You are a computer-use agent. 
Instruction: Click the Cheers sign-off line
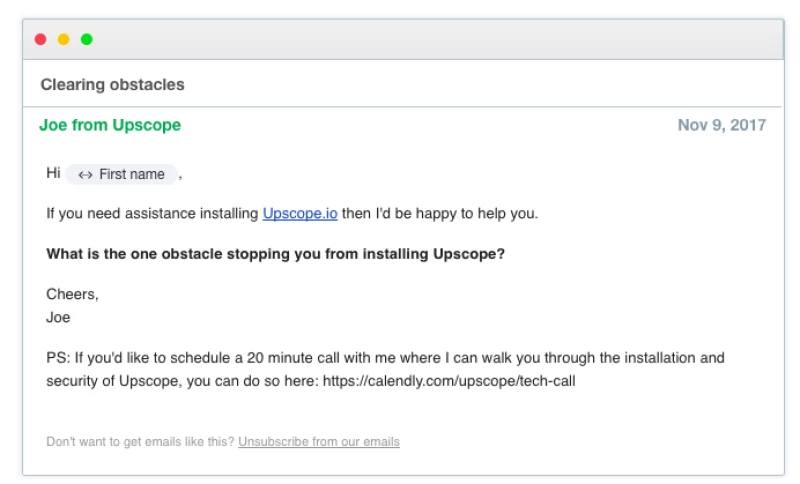click(x=72, y=294)
